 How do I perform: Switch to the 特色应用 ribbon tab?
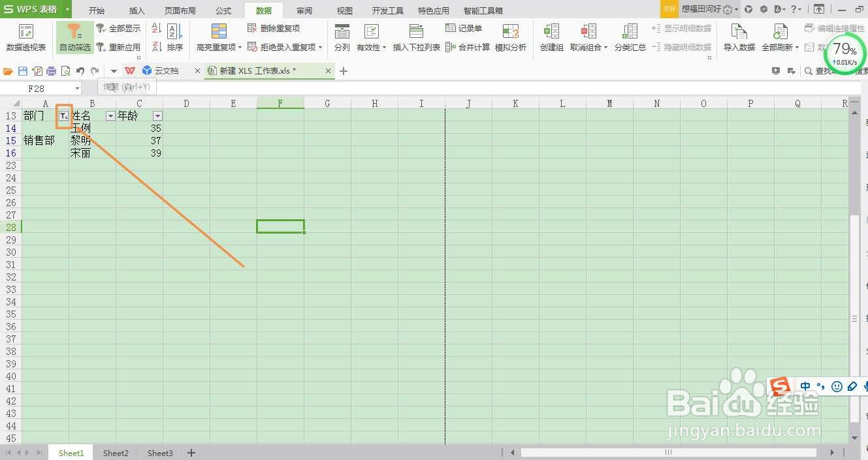[434, 10]
